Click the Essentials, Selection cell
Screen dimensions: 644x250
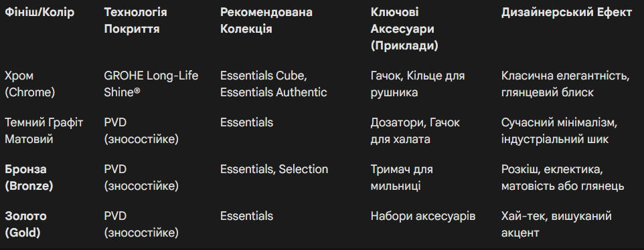coord(274,169)
